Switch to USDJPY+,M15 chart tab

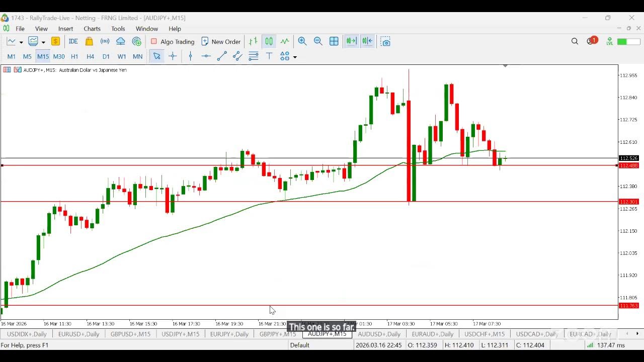point(180,334)
